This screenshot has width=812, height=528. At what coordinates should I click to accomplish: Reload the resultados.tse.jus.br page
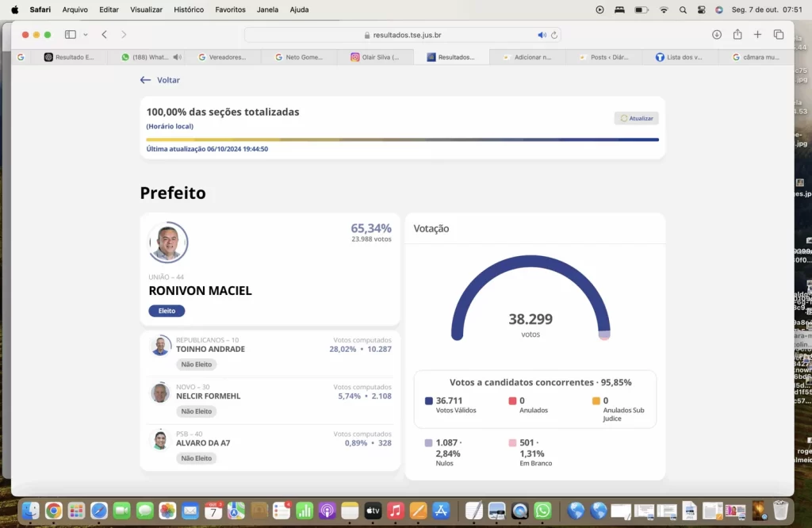[x=553, y=35]
